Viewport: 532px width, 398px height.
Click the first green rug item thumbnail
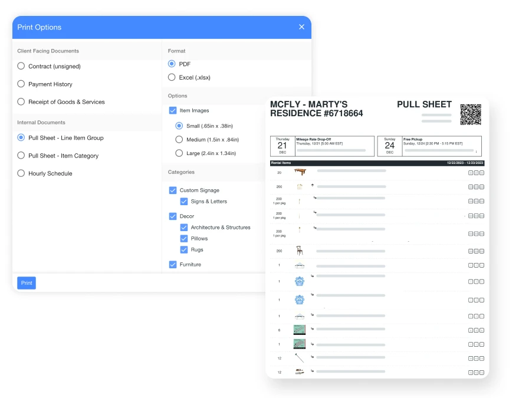click(x=300, y=330)
